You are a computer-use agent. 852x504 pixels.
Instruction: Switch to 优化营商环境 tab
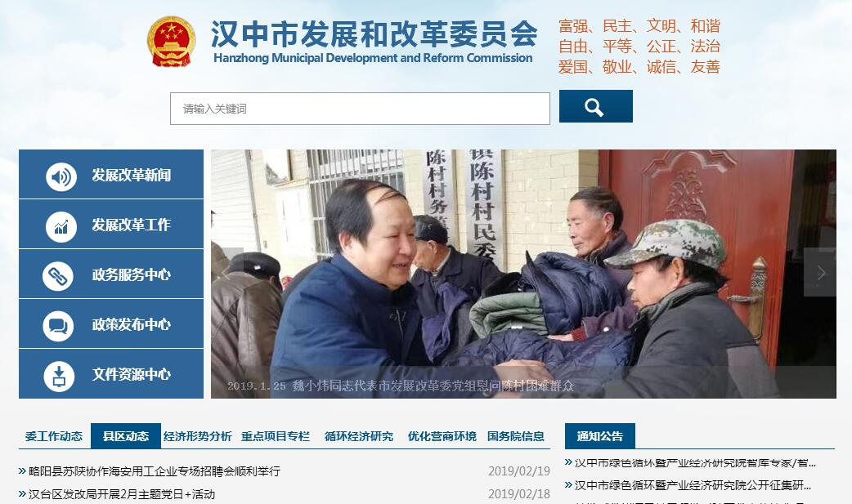(442, 436)
